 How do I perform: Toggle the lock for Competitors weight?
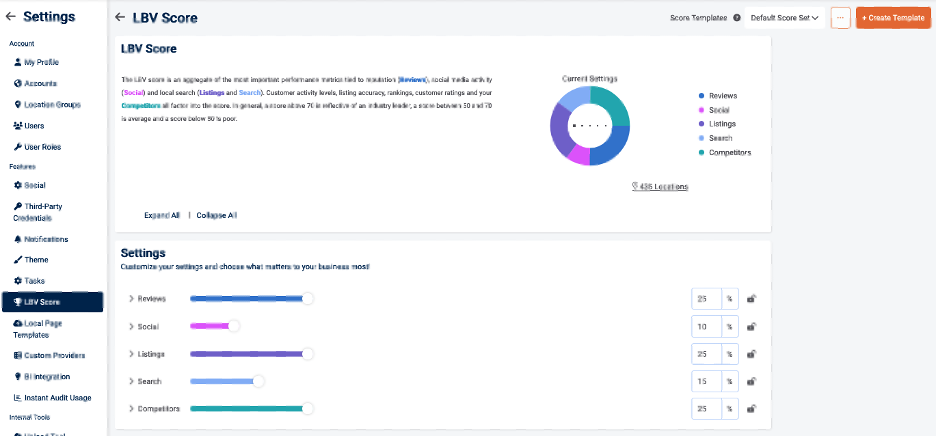point(751,409)
